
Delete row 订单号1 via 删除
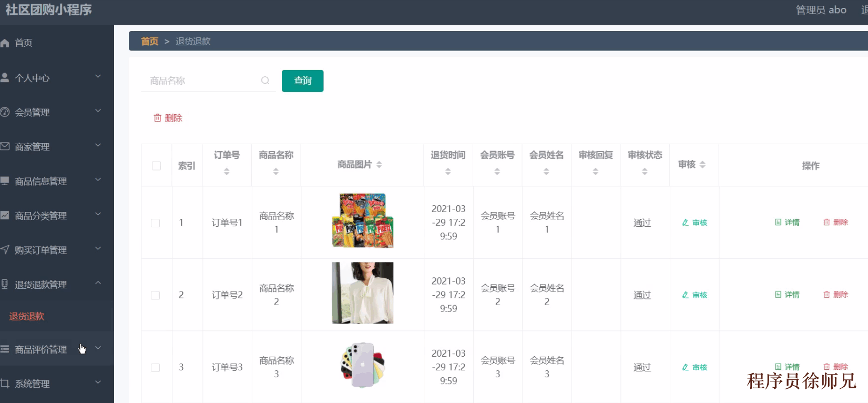point(835,222)
